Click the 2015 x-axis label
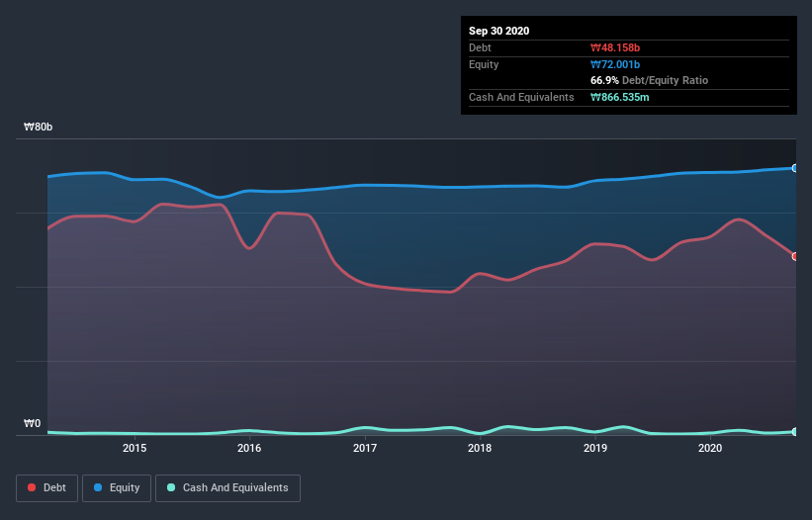 [135, 448]
